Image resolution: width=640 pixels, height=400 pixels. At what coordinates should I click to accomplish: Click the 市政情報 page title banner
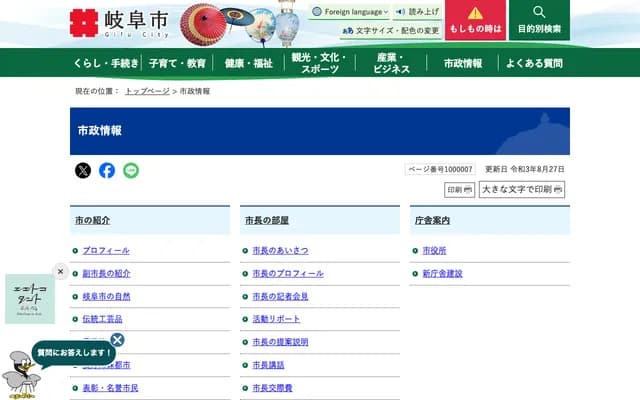point(320,131)
